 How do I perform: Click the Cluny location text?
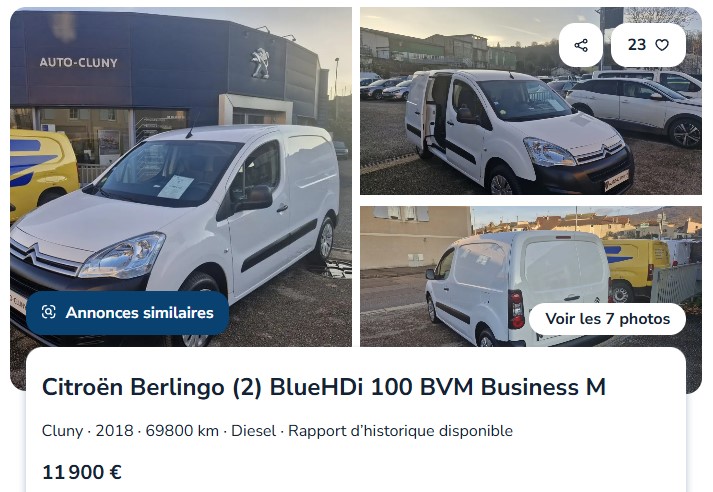(x=62, y=431)
